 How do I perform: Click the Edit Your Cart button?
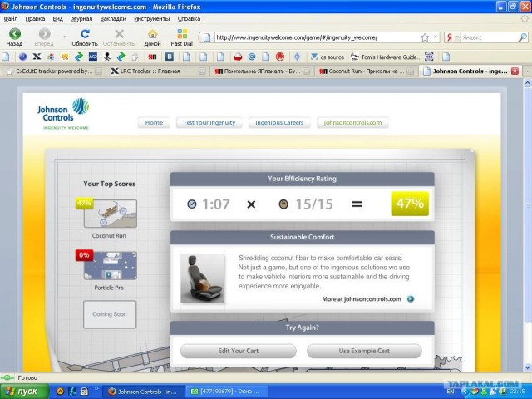coord(239,351)
